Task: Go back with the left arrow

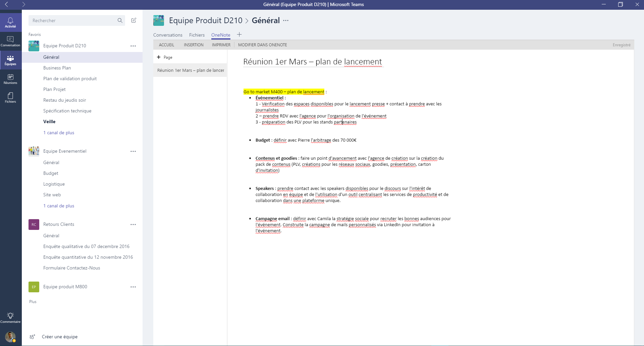Action: coord(7,4)
